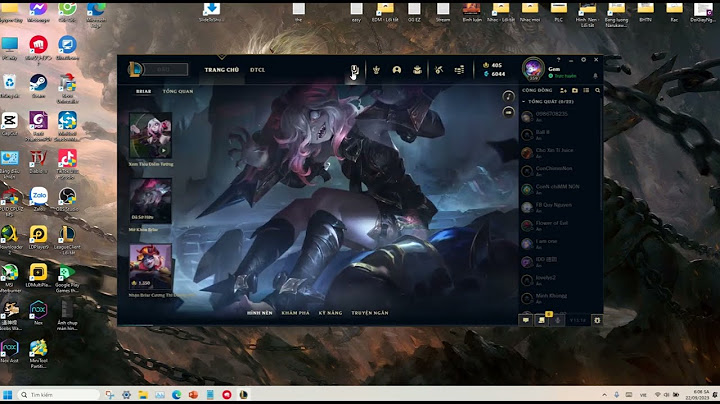
Task: Open the LDPlayer9 desktop shortcut
Action: (38, 237)
